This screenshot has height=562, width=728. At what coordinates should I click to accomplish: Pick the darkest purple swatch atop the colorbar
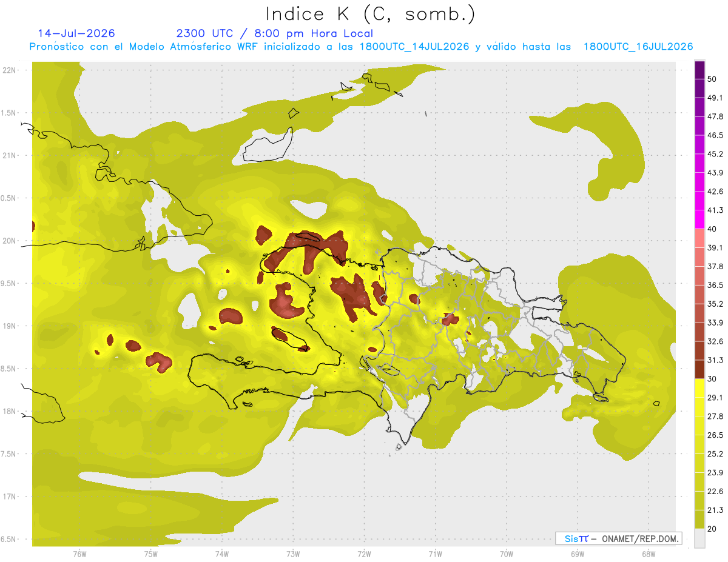pos(699,70)
